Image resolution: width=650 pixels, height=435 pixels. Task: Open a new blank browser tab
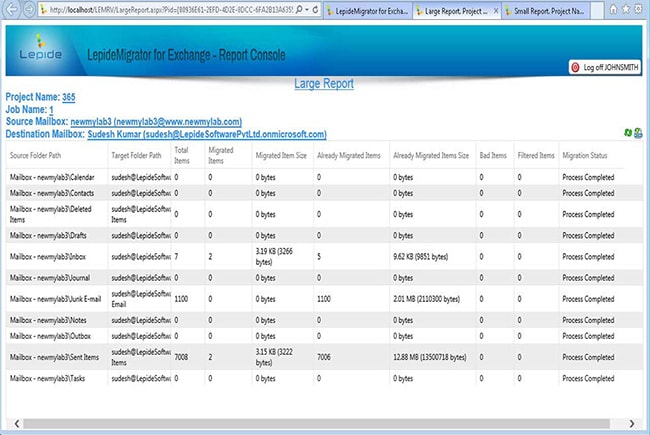click(597, 11)
